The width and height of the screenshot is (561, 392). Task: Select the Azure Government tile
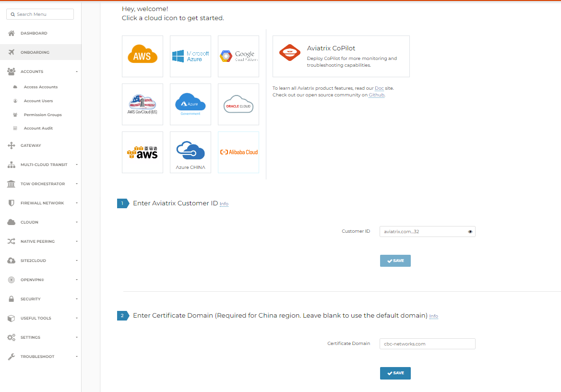[191, 104]
